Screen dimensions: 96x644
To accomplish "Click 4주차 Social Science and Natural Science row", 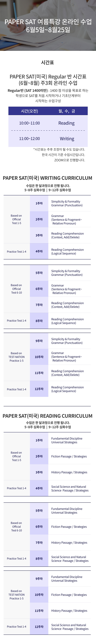I will click(x=60, y=488).
